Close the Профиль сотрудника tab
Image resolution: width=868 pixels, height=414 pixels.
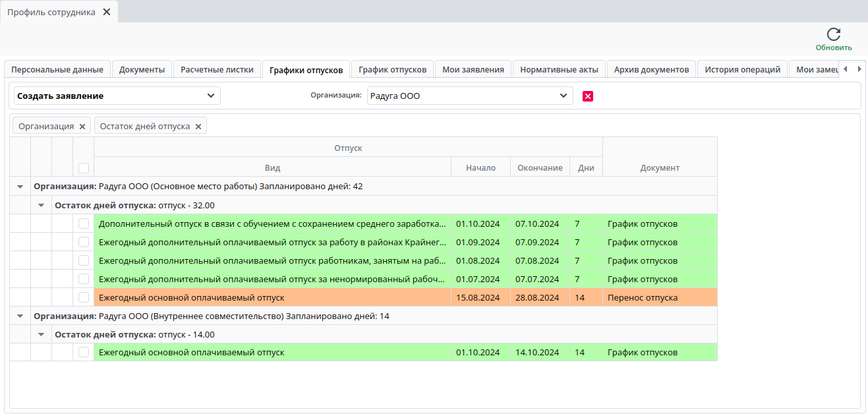pos(107,12)
